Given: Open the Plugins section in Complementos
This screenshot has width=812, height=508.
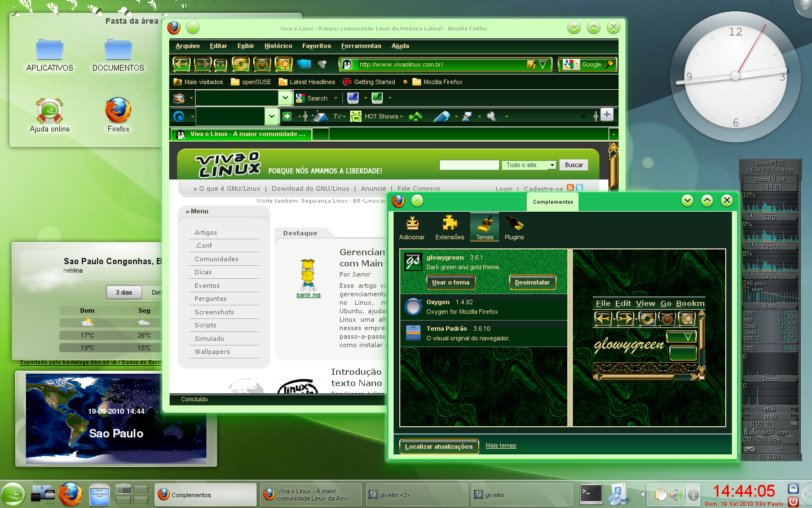Looking at the screenshot, I should (514, 227).
